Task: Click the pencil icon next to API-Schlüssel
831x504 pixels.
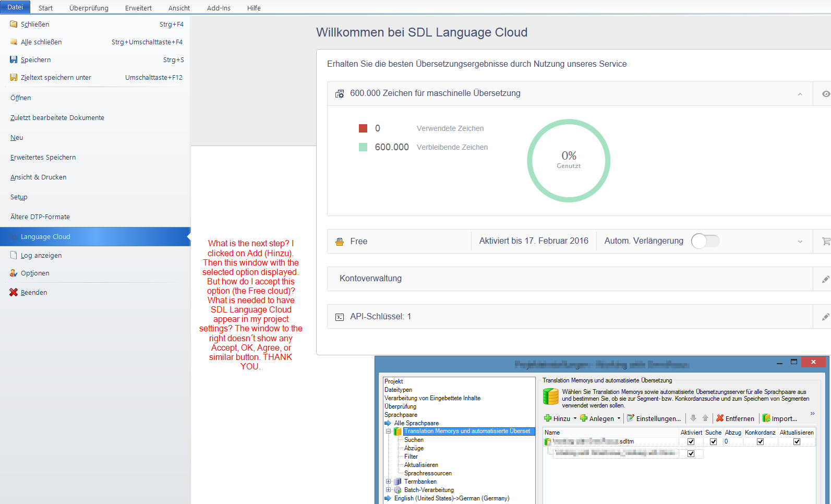Action: pos(825,317)
